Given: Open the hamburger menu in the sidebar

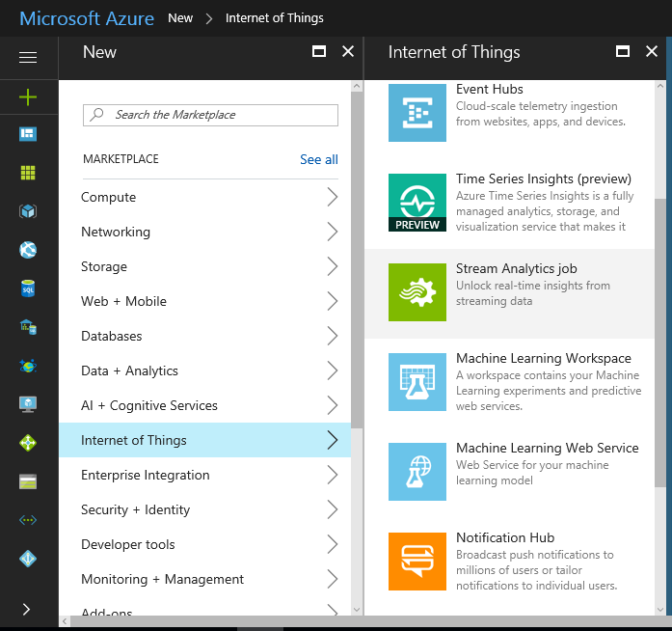Looking at the screenshot, I should pyautogui.click(x=28, y=57).
